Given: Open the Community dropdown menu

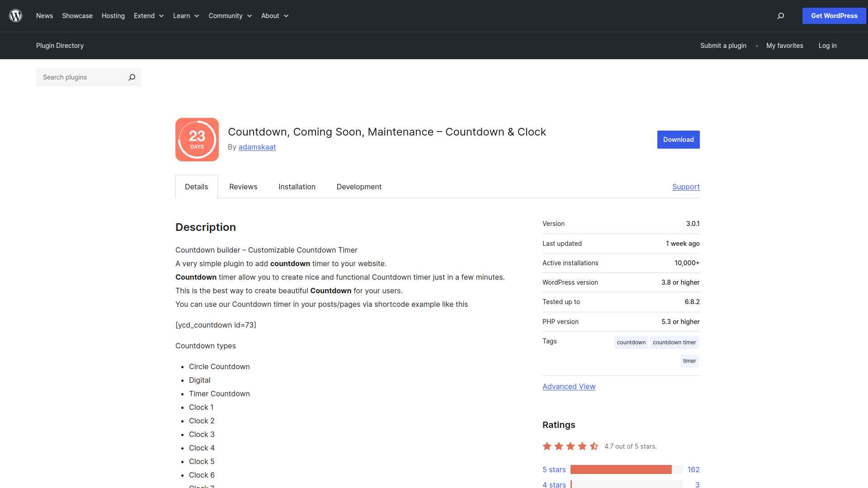Looking at the screenshot, I should pos(230,16).
